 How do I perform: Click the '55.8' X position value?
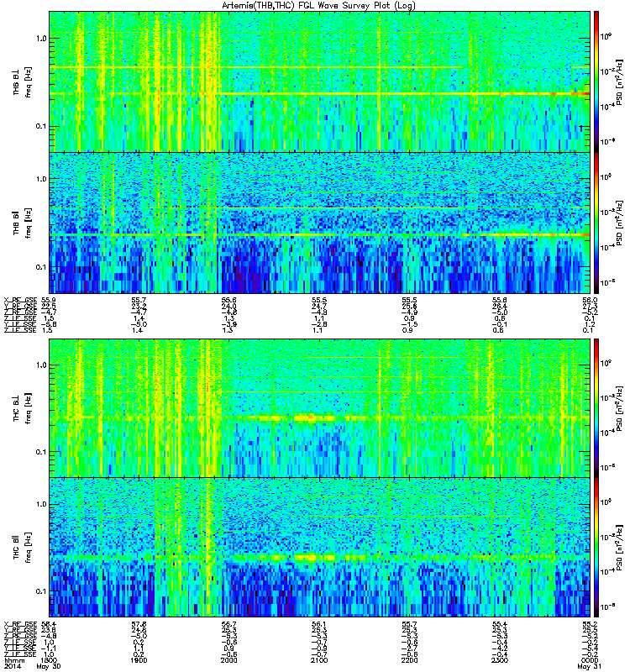(x=500, y=300)
